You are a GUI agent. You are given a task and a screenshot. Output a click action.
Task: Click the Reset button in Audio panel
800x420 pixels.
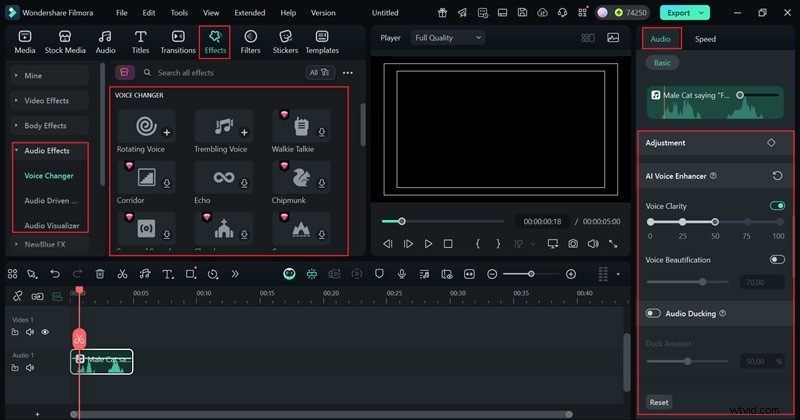(658, 402)
